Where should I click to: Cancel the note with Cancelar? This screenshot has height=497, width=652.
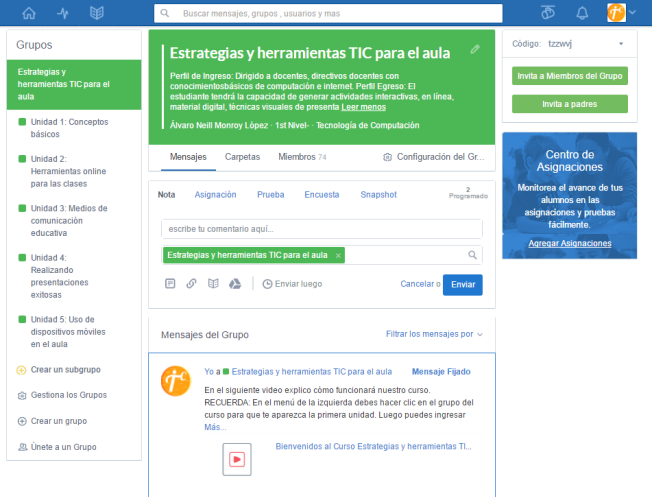click(x=417, y=284)
